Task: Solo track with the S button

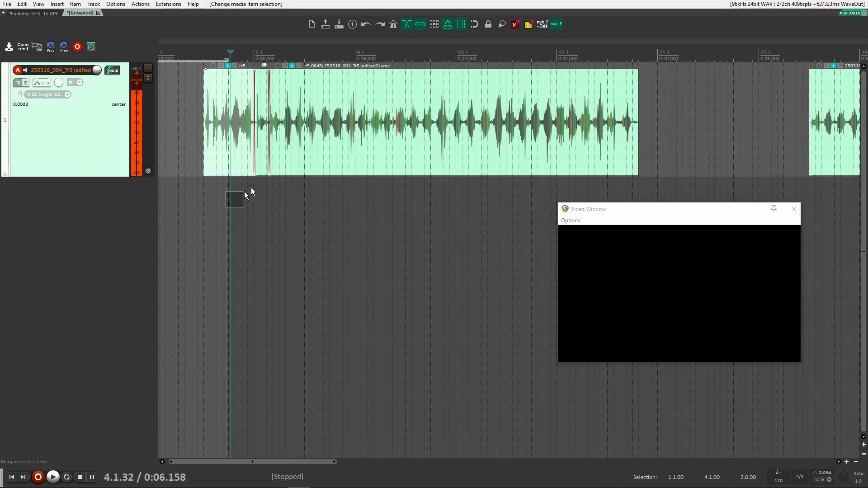Action: 148,78
